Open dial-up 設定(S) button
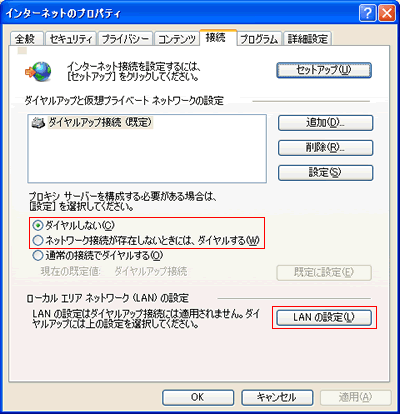Screen dimensions: 400x414 (x=326, y=173)
